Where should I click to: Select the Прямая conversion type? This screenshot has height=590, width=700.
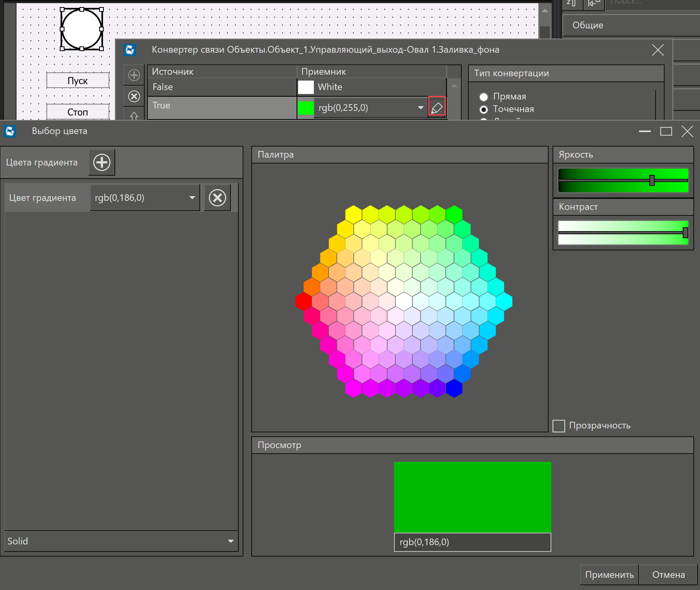coord(484,97)
